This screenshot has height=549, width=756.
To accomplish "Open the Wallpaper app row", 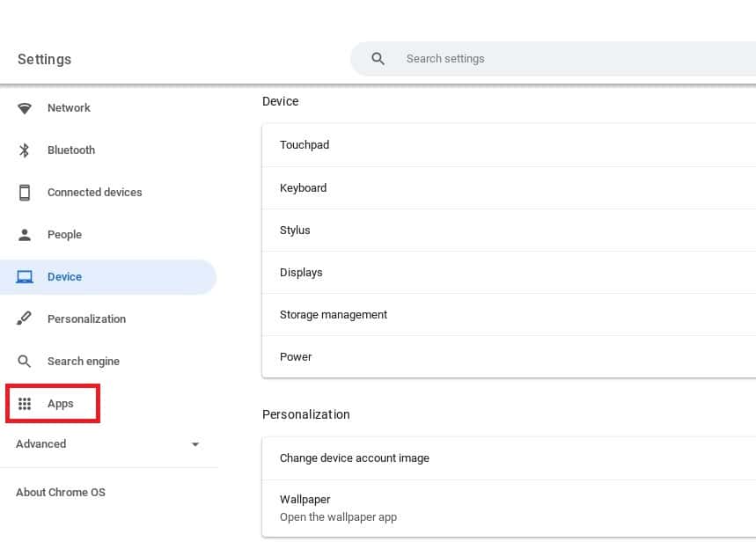I will click(509, 508).
